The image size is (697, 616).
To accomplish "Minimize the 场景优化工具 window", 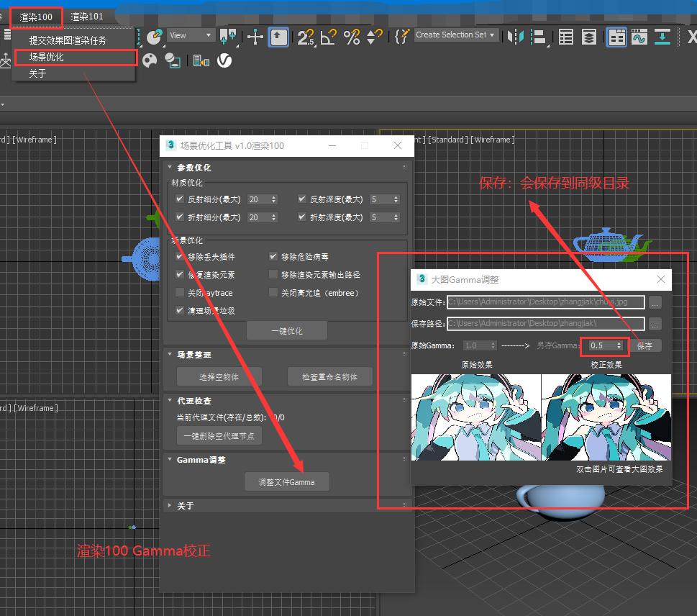I will (332, 145).
